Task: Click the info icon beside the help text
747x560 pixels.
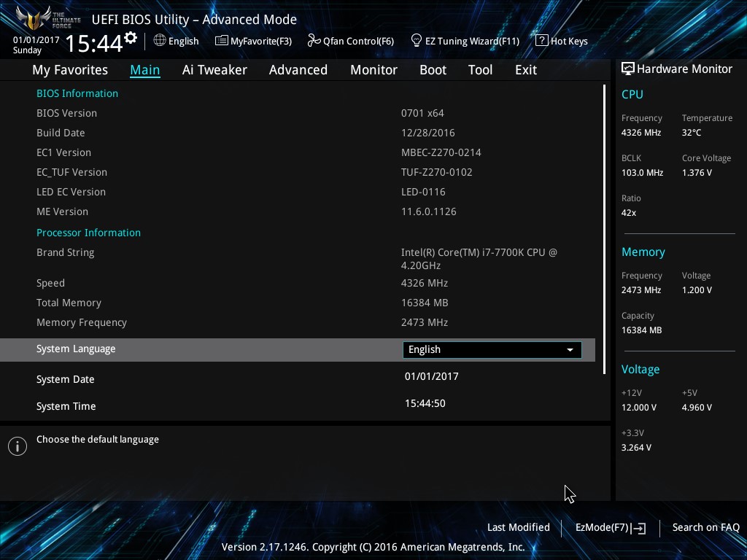Action: click(x=17, y=446)
